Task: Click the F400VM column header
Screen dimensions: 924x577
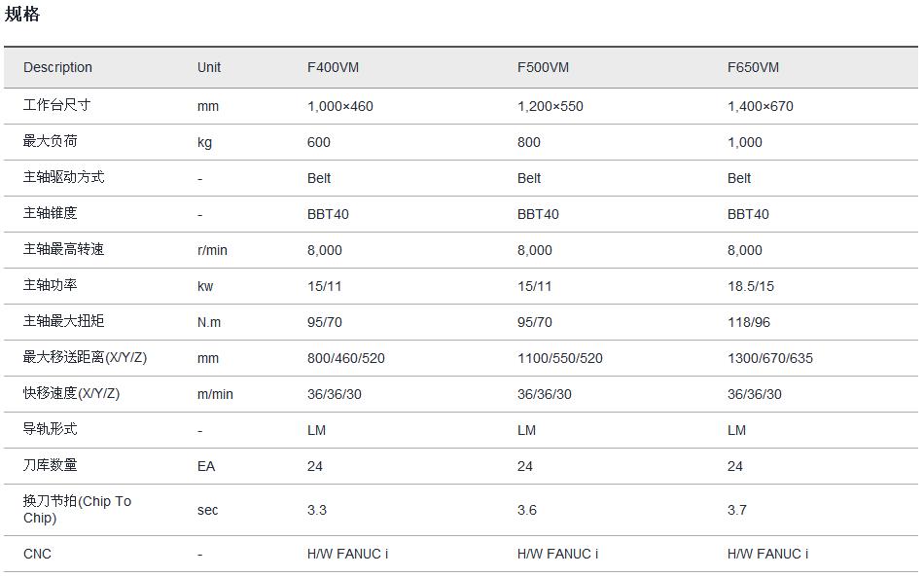Action: 333,67
